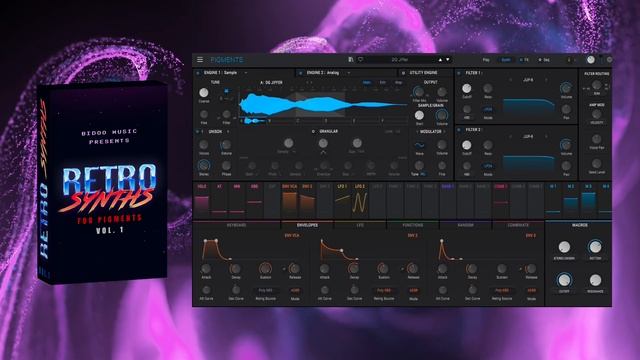Click the ENV VCA Sustain knob
This screenshot has width=640, height=360.
(x=265, y=268)
